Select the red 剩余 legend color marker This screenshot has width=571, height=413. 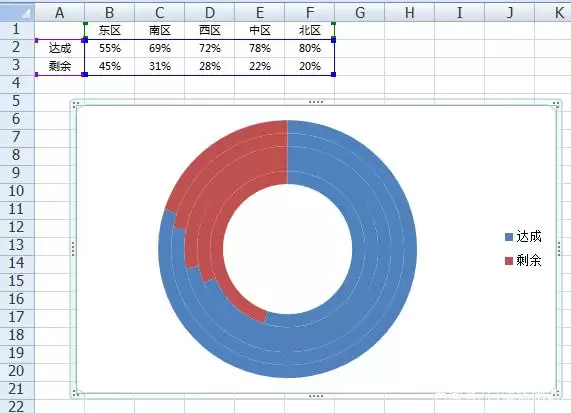(x=509, y=261)
